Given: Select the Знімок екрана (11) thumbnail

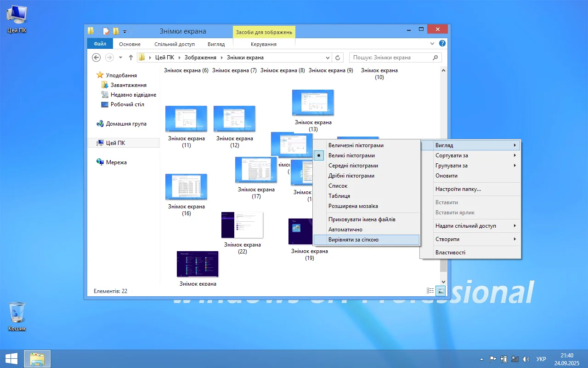Looking at the screenshot, I should (186, 119).
